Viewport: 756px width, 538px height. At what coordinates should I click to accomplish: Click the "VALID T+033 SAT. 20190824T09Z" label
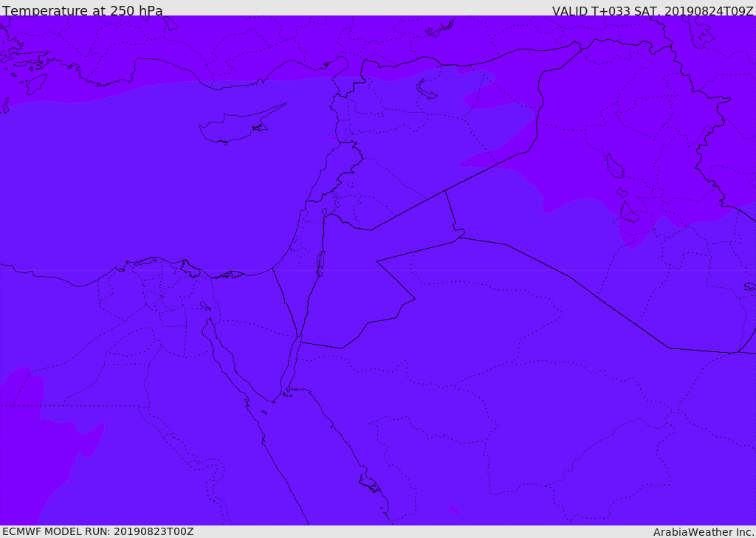(653, 11)
